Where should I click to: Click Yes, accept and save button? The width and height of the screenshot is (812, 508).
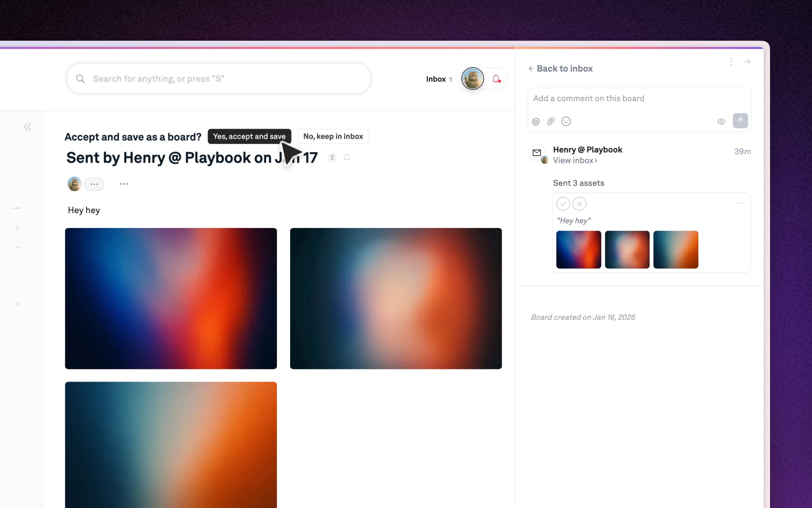249,136
